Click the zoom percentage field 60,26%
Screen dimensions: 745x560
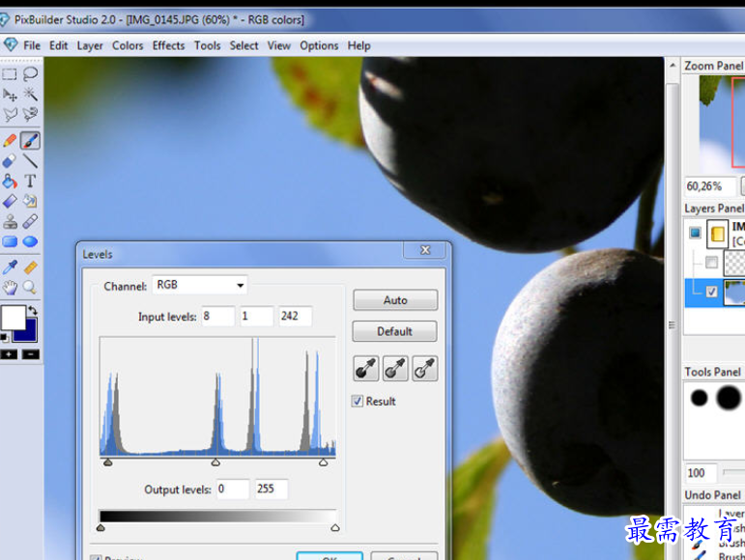tap(710, 186)
